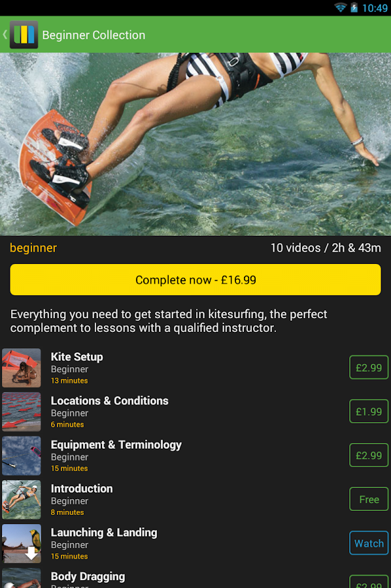Image resolution: width=391 pixels, height=588 pixels.
Task: Tap the Beginner Collection header title
Action: click(x=93, y=35)
